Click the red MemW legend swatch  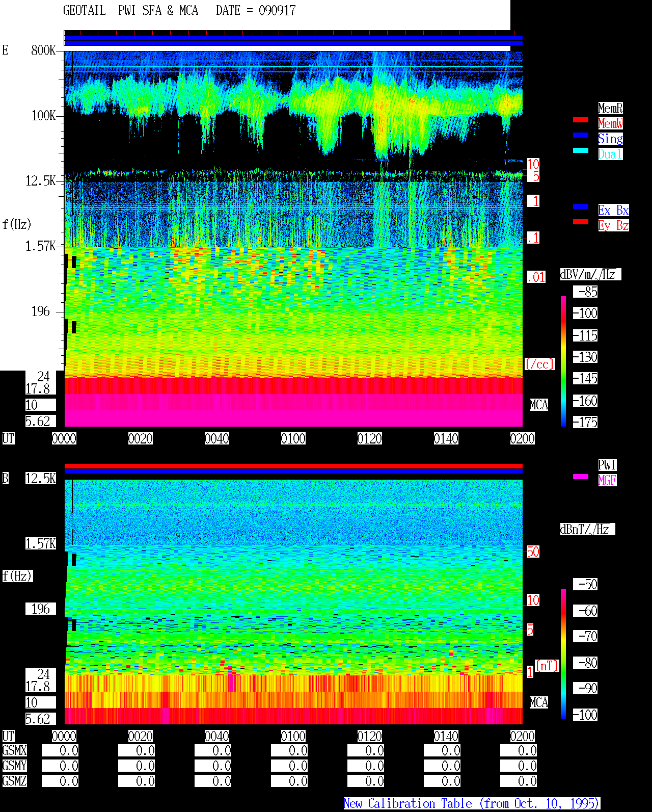(x=581, y=120)
